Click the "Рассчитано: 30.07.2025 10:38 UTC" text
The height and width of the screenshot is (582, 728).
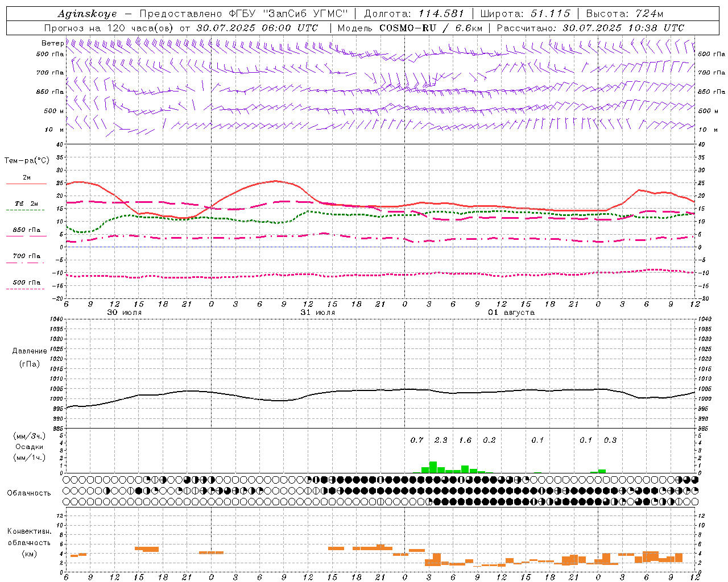tap(590, 28)
